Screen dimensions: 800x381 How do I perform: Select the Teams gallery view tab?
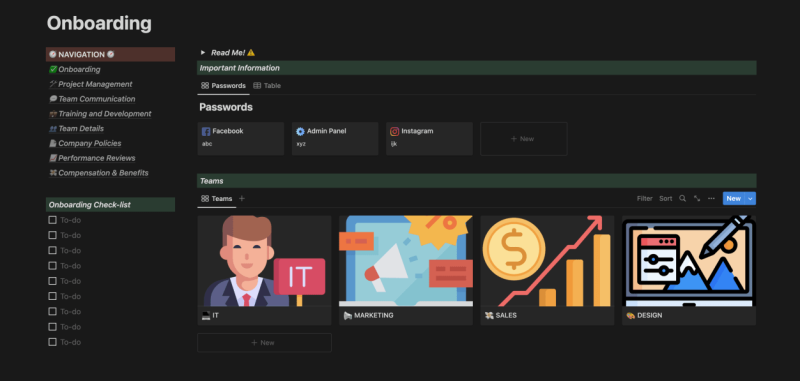pyautogui.click(x=216, y=199)
